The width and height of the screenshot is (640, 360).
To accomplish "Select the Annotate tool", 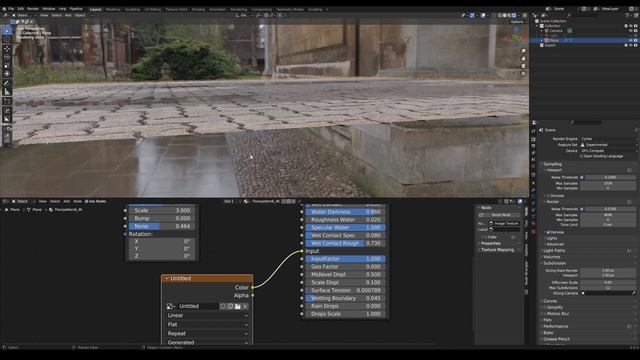I will 7,84.
